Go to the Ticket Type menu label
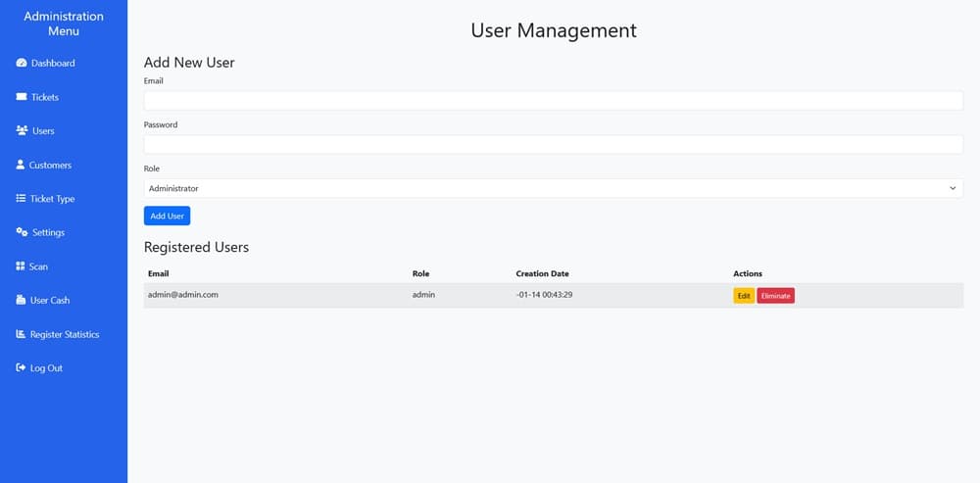The width and height of the screenshot is (980, 483). coord(52,199)
